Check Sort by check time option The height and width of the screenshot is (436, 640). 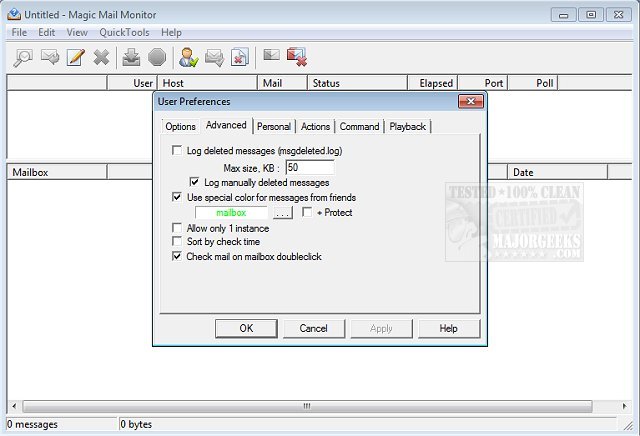(177, 242)
